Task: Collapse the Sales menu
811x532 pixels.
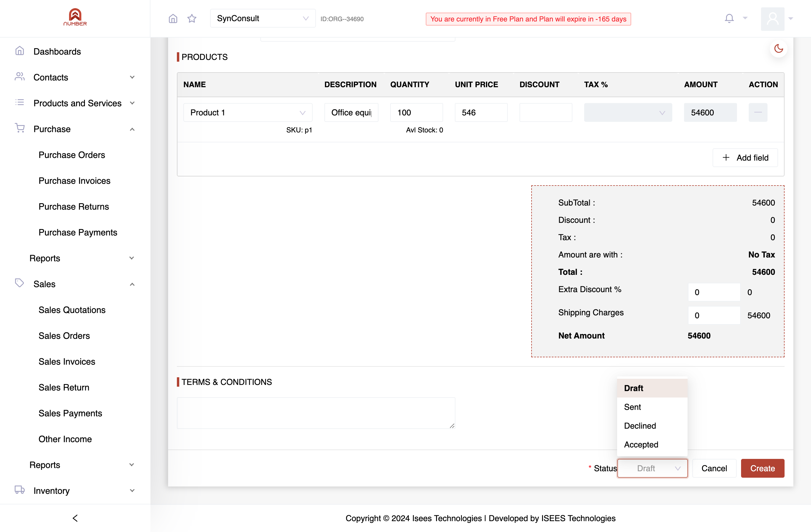Action: pyautogui.click(x=75, y=284)
